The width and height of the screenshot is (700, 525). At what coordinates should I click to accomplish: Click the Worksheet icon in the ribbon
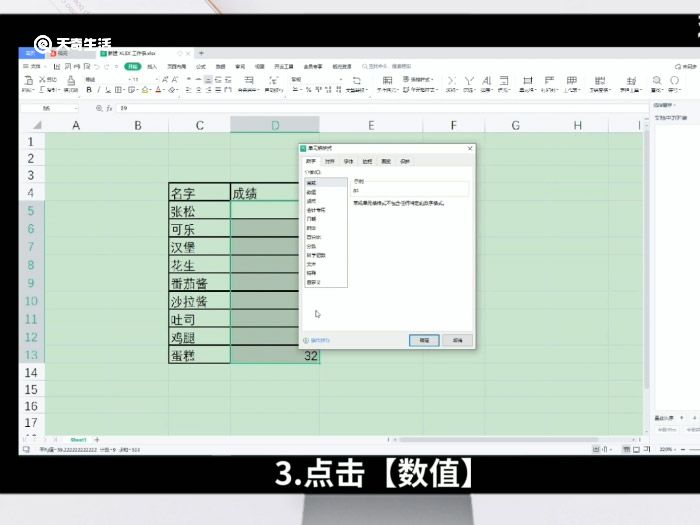[x=571, y=80]
